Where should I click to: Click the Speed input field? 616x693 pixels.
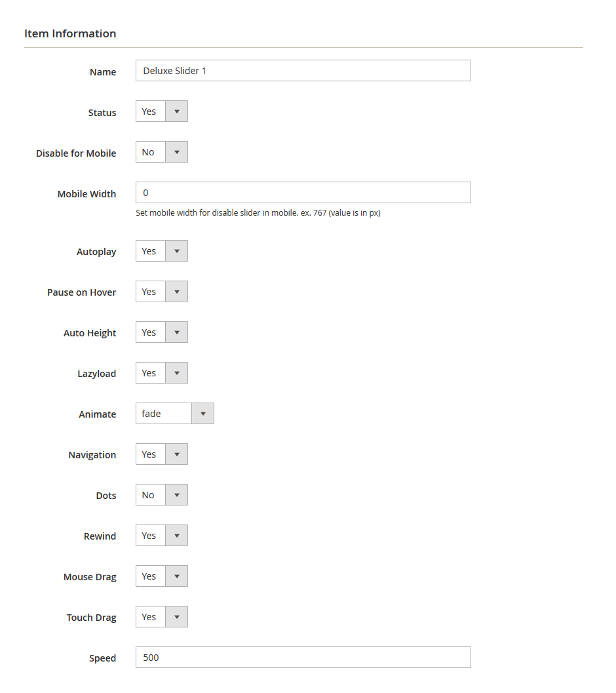303,658
